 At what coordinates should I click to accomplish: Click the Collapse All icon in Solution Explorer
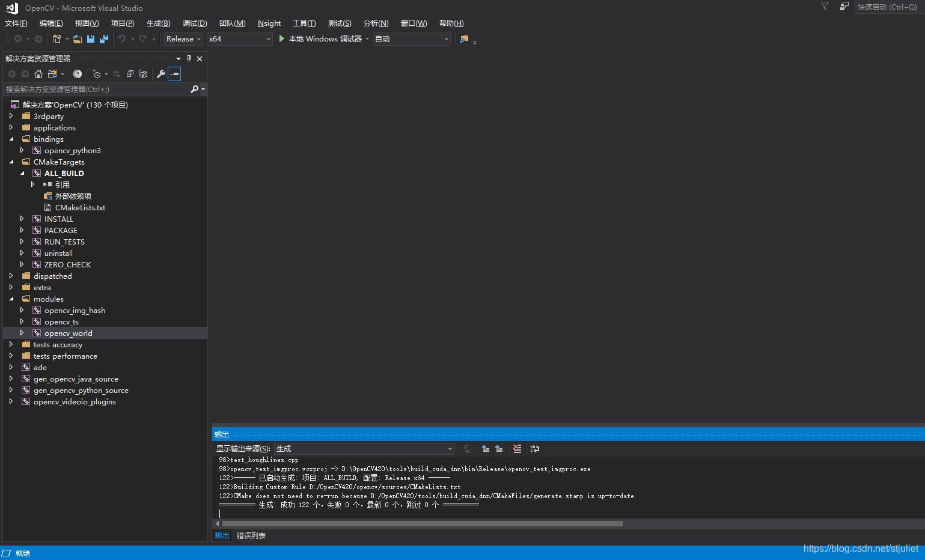point(130,74)
